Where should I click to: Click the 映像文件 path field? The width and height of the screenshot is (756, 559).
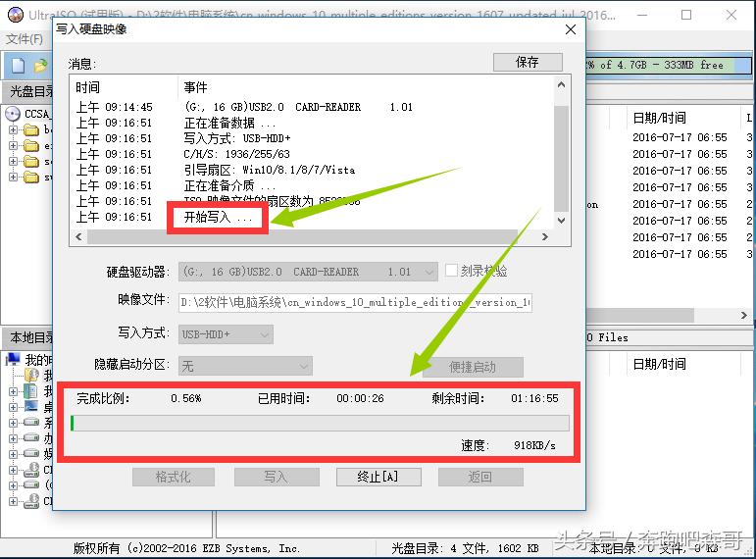click(355, 302)
